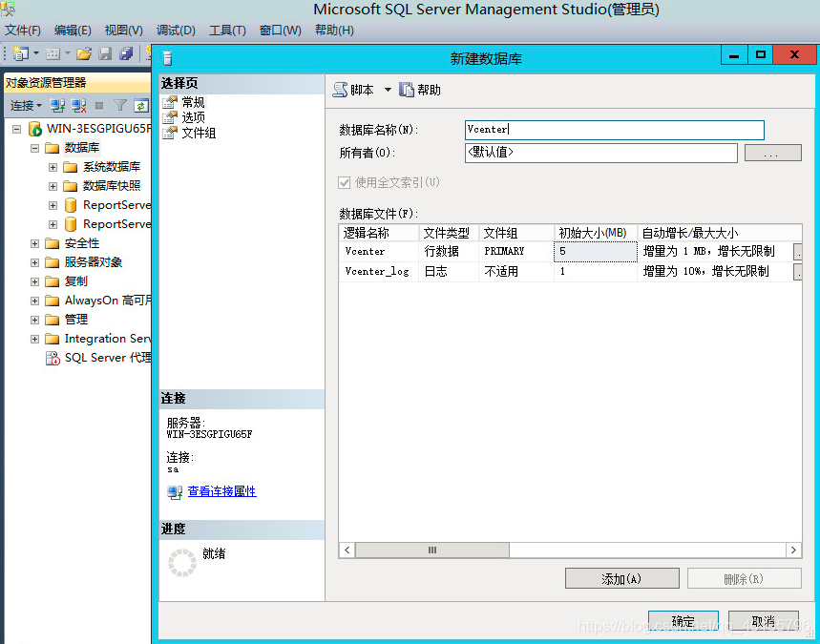Expand the 安全性 folder
Viewport: 820px width, 644px height.
tap(34, 243)
